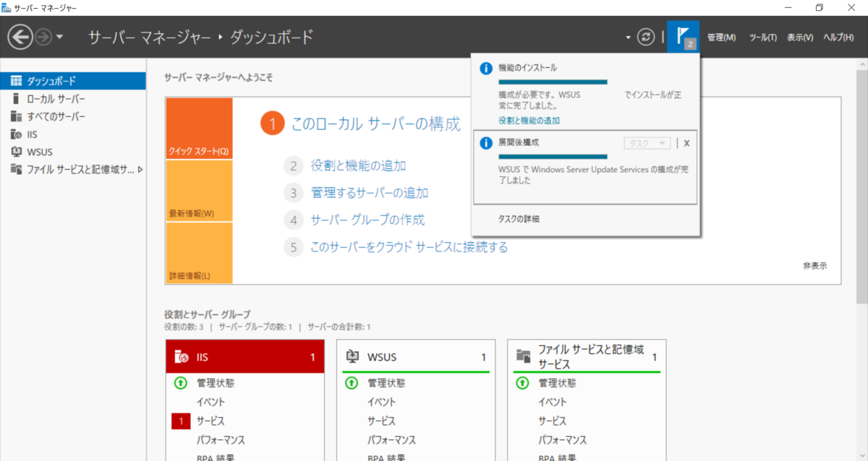Click the 展開後構成 info icon
This screenshot has width=868, height=461.
point(486,143)
